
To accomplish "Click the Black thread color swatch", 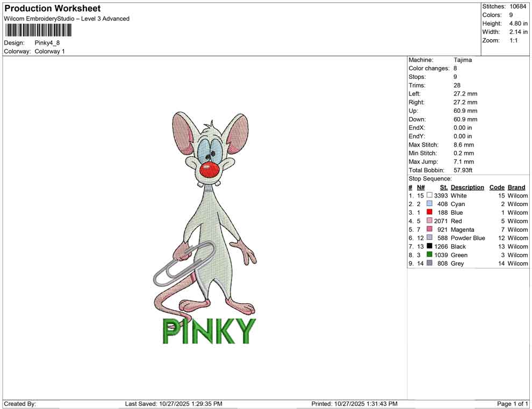I will [x=429, y=246].
